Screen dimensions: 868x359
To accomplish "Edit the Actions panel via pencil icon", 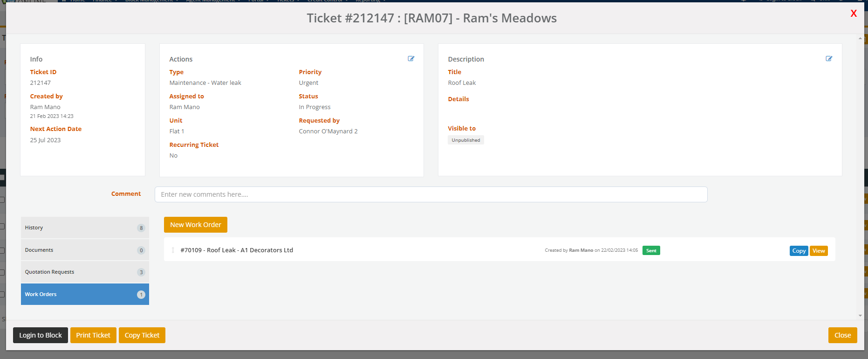I will [411, 59].
